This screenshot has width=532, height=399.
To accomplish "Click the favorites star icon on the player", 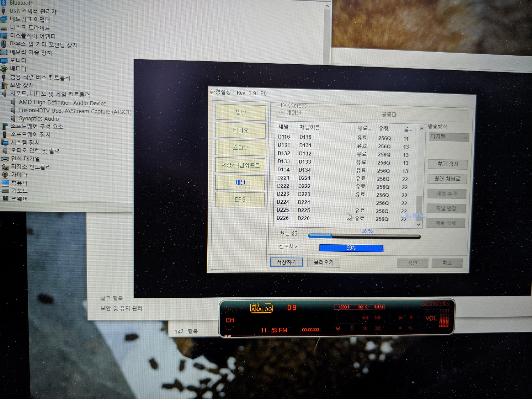I will pos(365,328).
